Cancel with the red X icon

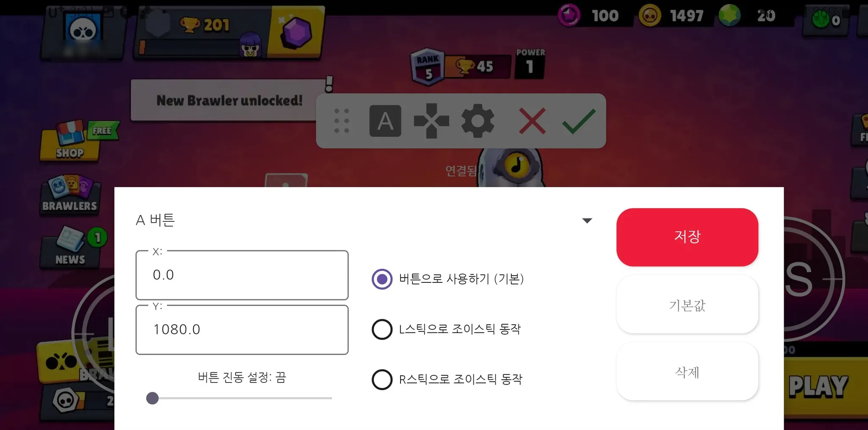[x=532, y=121]
